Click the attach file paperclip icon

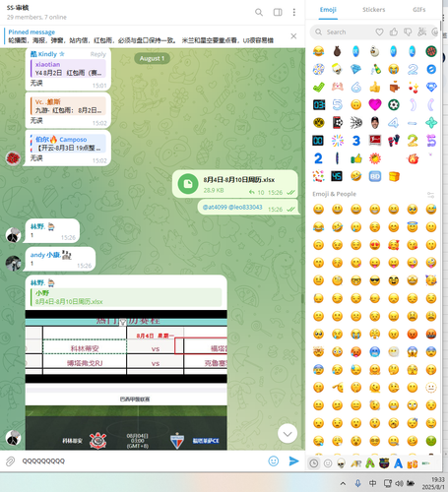(x=10, y=461)
